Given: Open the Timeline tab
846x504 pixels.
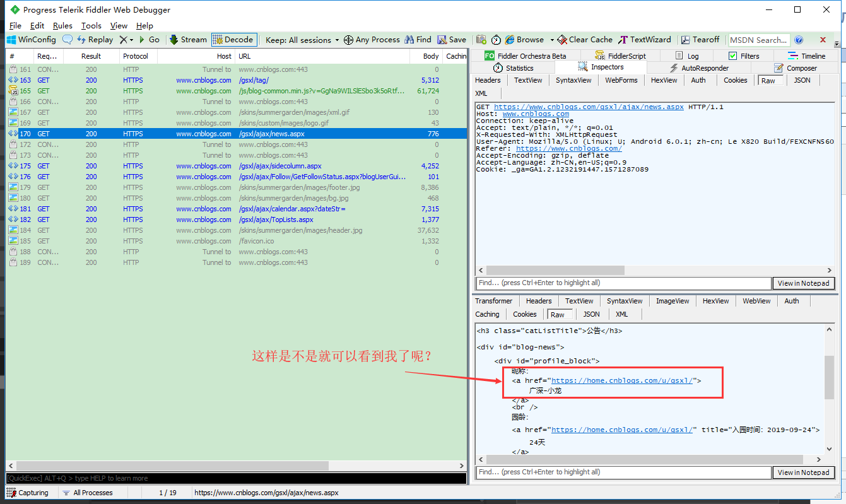Looking at the screenshot, I should [x=807, y=56].
